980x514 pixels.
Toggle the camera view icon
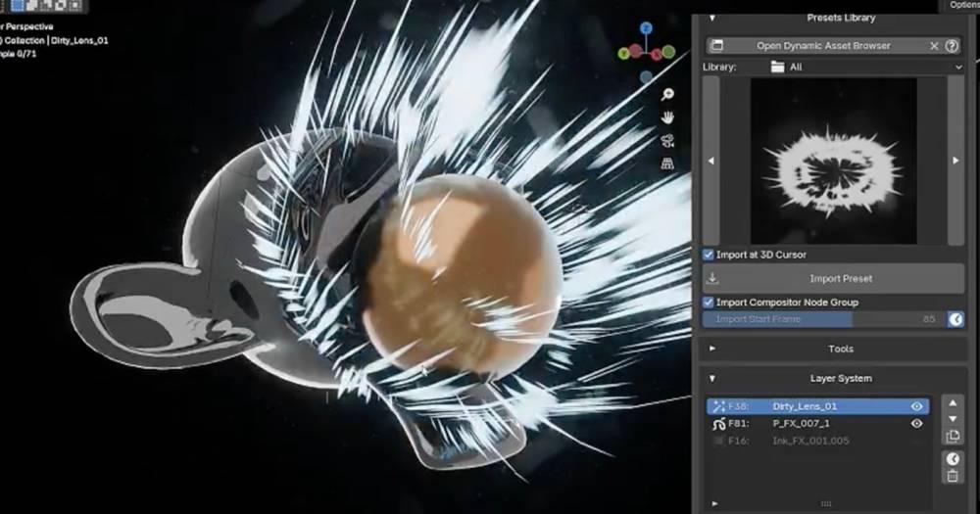coord(667,141)
